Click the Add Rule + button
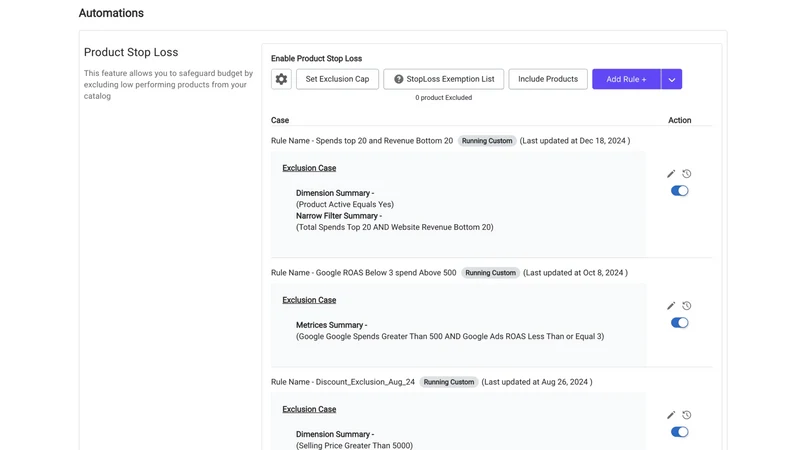Screen dimensions: 800x450 627,79
